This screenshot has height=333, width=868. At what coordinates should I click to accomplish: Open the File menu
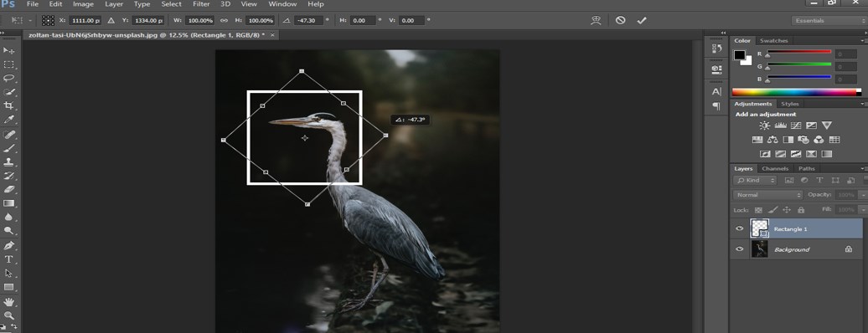point(33,4)
